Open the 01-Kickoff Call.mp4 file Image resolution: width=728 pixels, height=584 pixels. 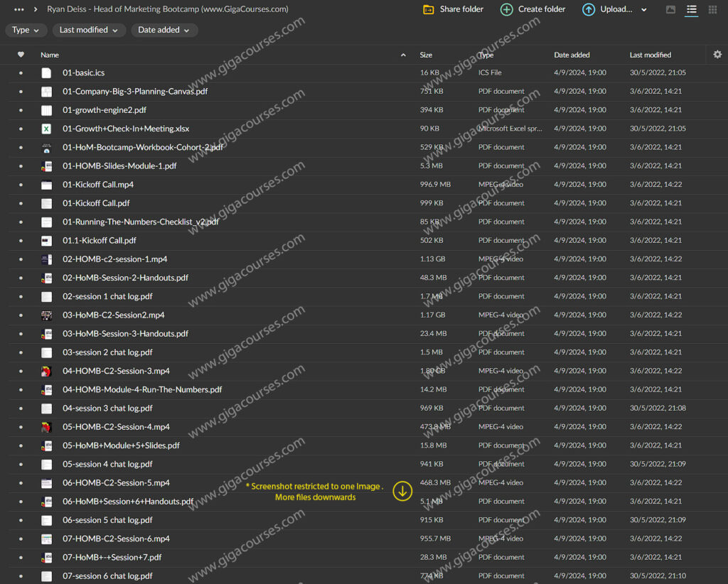click(98, 185)
